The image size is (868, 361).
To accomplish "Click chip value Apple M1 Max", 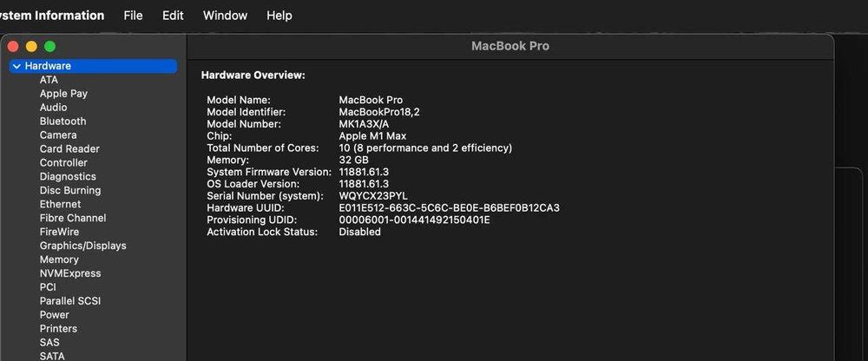I will 372,136.
